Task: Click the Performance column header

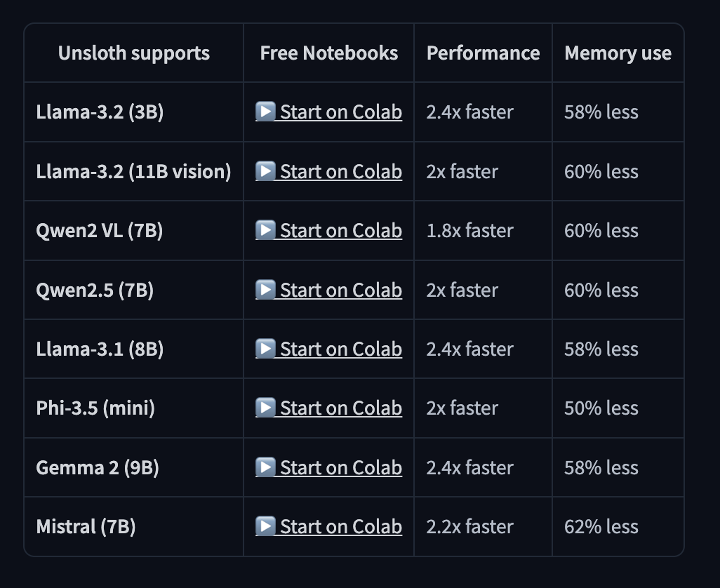Action: coord(483,53)
